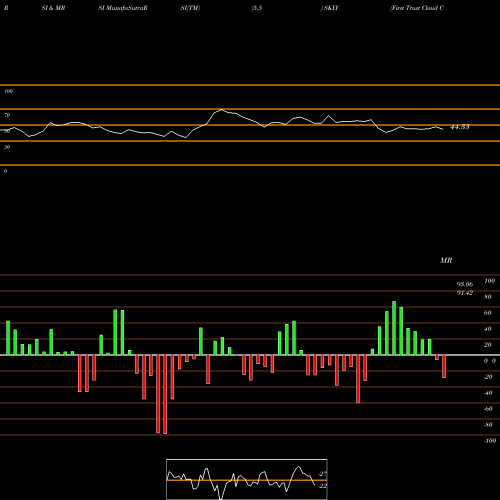Click the MR axis label '-20'
Viewport: 500px width, 500px height.
click(x=488, y=377)
